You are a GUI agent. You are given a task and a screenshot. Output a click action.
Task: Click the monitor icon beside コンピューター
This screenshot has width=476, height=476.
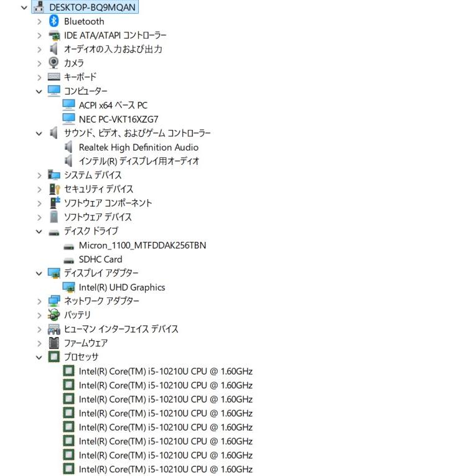coord(54,91)
